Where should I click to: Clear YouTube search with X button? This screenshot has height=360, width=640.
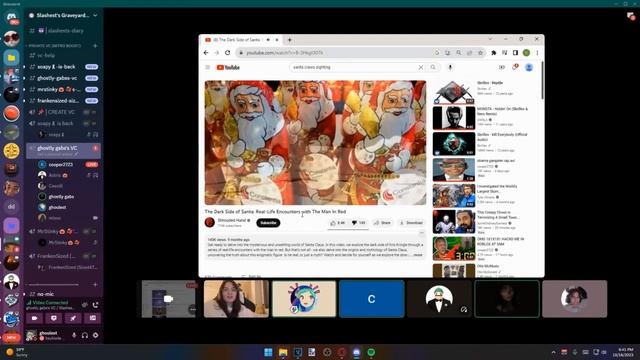[421, 67]
